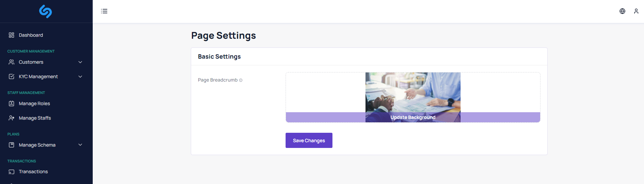Viewport: 644px width, 184px height.
Task: Expand the KYC Management chevron
Action: (x=80, y=76)
